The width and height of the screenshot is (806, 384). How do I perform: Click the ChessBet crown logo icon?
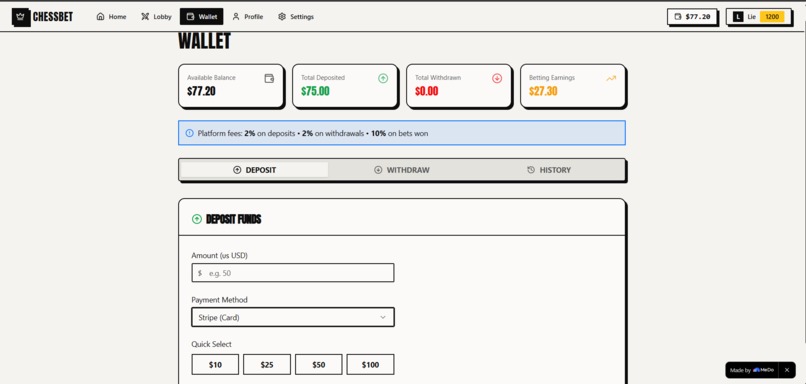pyautogui.click(x=21, y=17)
